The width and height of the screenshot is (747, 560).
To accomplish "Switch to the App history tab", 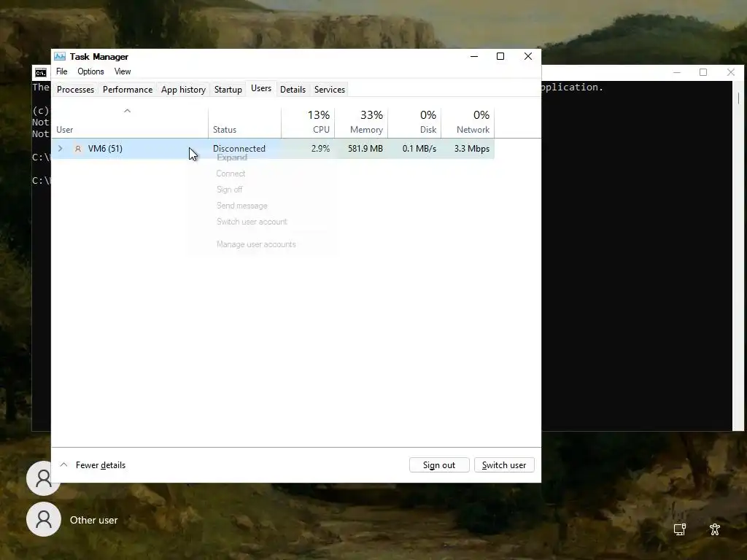I will 183,90.
